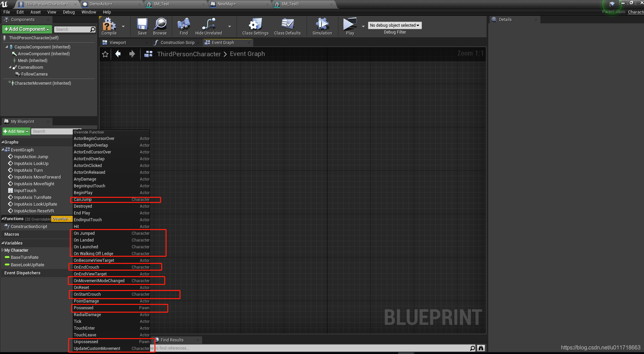This screenshot has width=644, height=354.
Task: Start Simulation from toolbar
Action: click(x=322, y=26)
